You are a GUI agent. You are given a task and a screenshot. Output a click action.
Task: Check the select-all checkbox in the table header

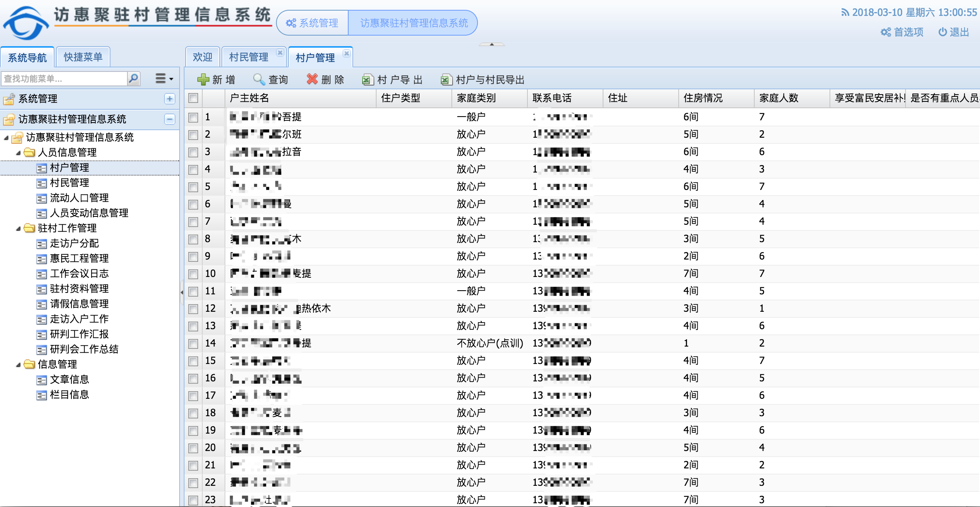click(x=193, y=98)
